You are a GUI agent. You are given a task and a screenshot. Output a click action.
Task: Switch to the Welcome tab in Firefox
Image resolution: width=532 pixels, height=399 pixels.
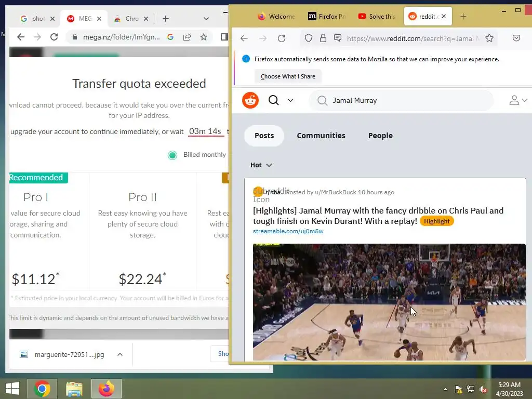(x=276, y=16)
